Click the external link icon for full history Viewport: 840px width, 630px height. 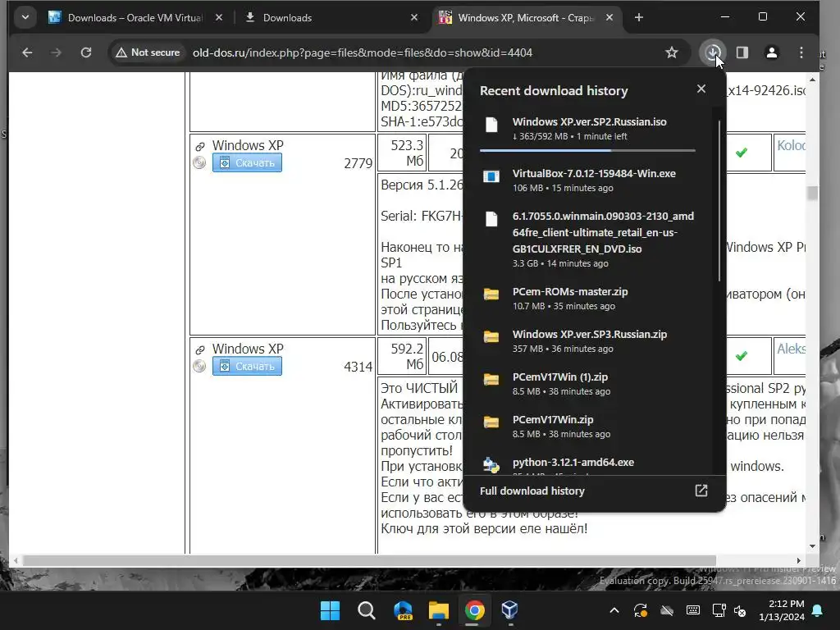(701, 491)
